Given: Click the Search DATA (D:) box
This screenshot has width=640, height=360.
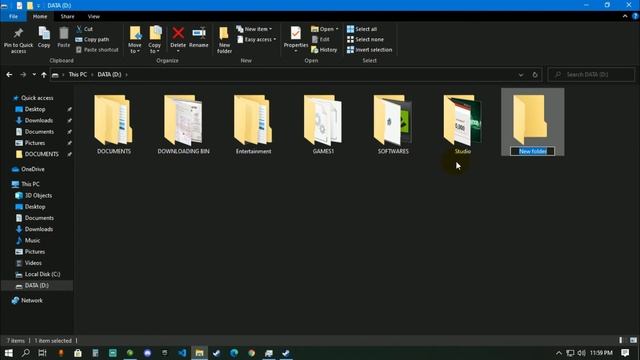Looking at the screenshot, I should tap(591, 75).
